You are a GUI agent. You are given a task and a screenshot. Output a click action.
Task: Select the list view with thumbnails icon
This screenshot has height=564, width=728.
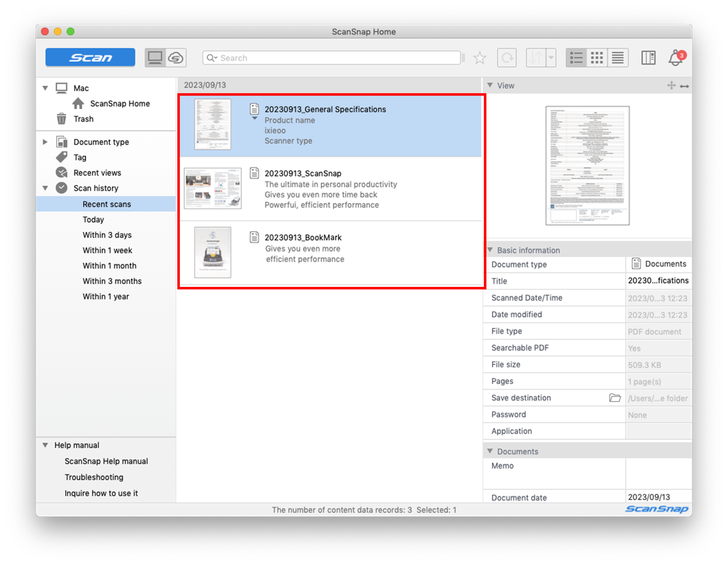tap(576, 58)
